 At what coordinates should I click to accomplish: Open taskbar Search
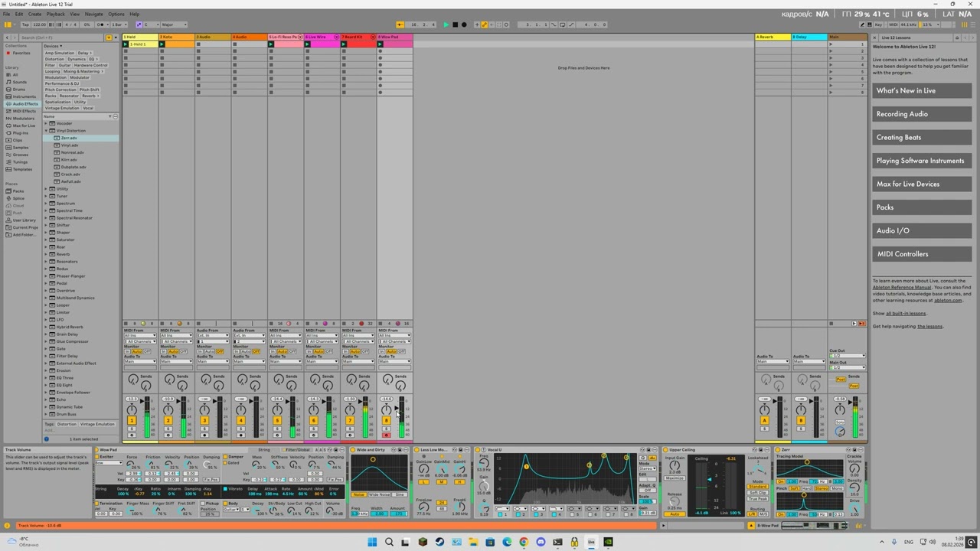[389, 543]
